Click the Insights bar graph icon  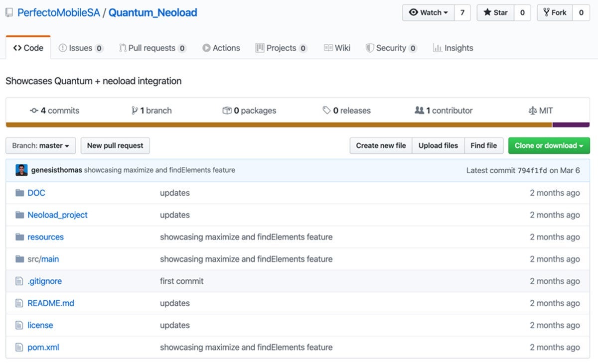pyautogui.click(x=438, y=48)
